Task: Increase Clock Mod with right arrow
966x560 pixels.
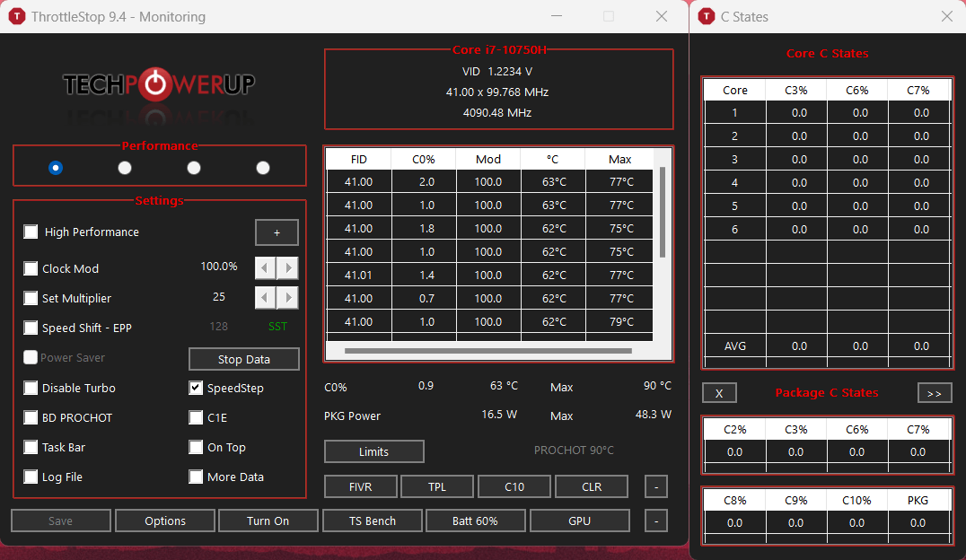Action: pyautogui.click(x=287, y=268)
